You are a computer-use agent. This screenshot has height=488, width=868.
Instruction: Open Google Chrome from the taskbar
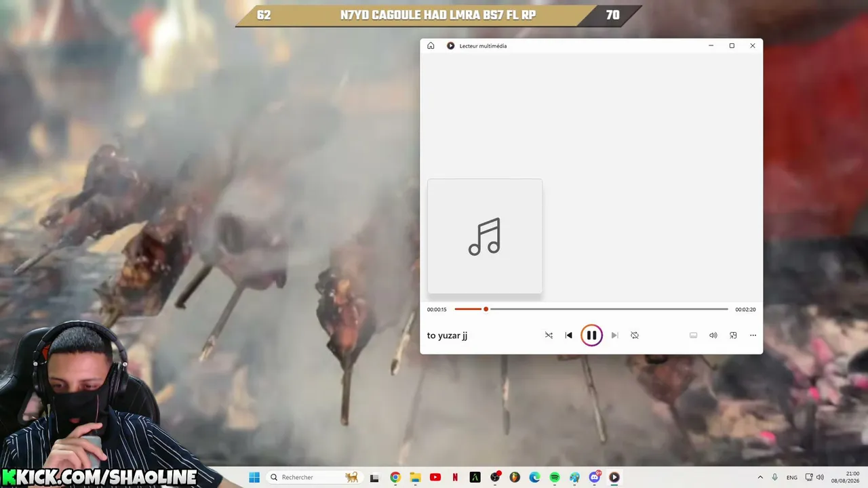pyautogui.click(x=395, y=477)
